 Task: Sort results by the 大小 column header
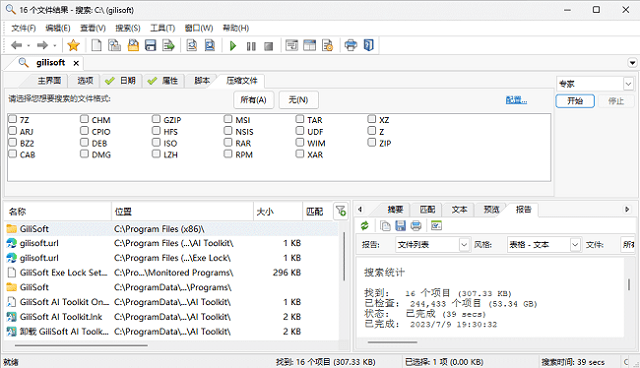(x=278, y=211)
